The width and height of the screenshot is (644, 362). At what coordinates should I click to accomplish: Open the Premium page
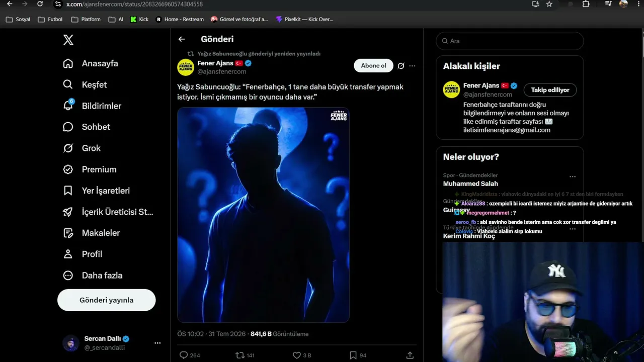tap(90, 169)
